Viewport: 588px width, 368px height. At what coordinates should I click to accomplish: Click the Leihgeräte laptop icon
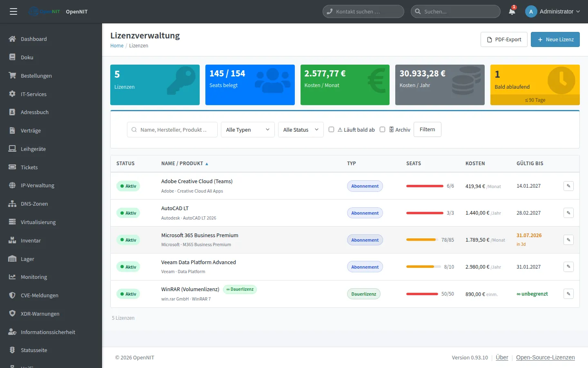coord(12,149)
